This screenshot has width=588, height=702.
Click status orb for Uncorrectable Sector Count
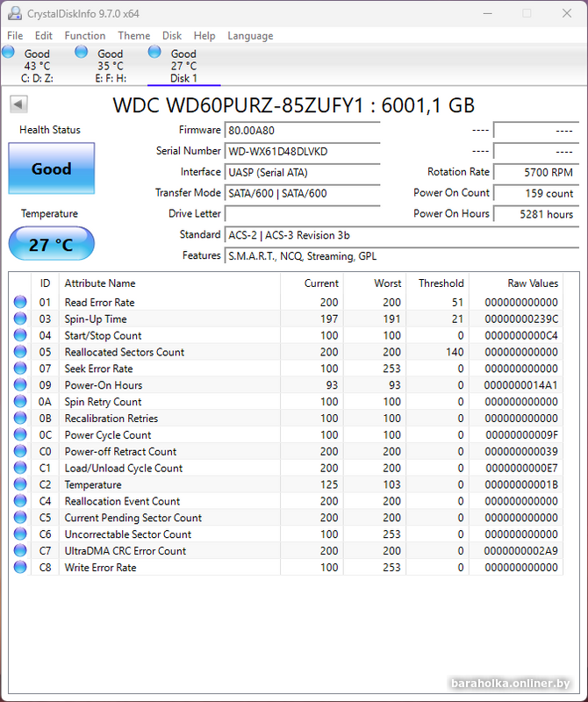[20, 534]
